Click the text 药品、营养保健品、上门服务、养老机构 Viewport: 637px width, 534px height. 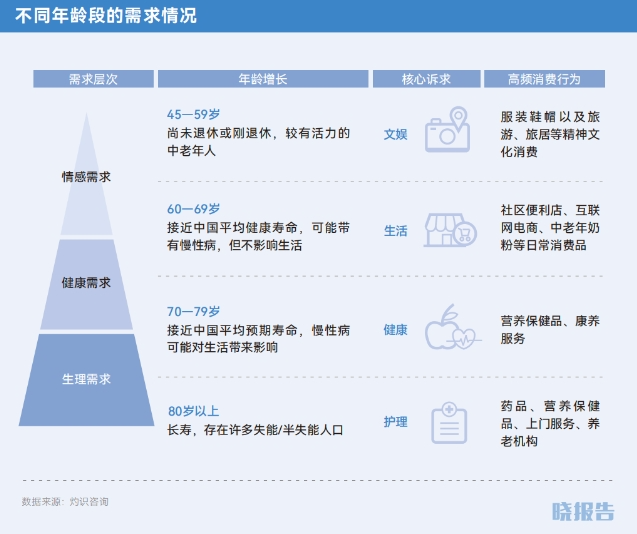click(550, 423)
